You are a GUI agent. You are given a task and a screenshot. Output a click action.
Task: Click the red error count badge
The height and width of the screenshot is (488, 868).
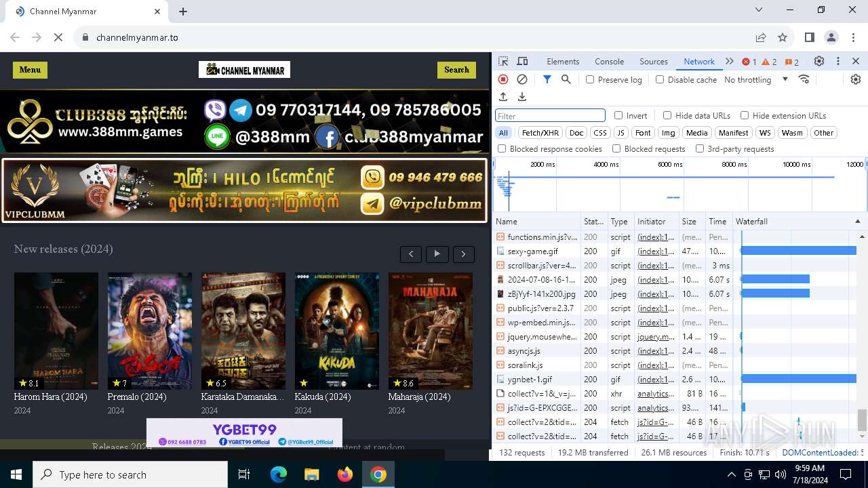click(x=749, y=62)
